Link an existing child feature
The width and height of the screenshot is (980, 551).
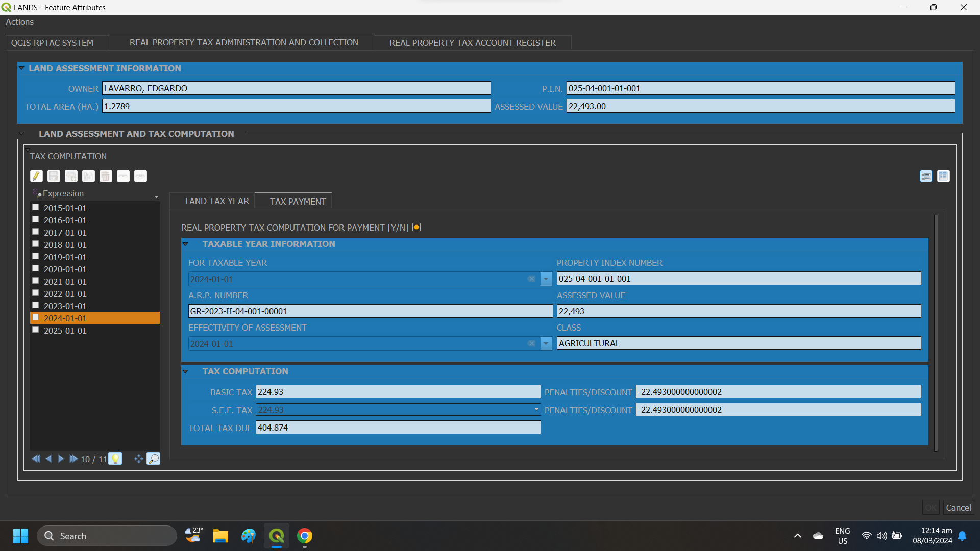124,176
